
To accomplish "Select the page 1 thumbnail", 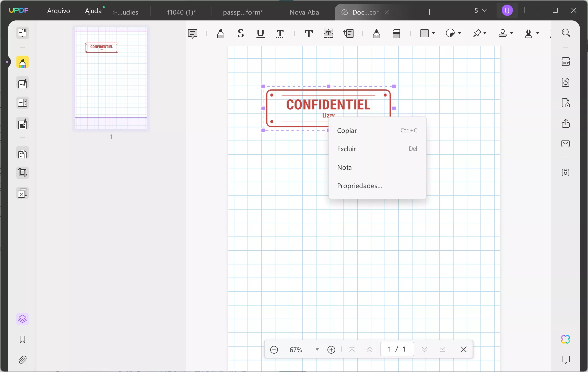I will 111,74.
